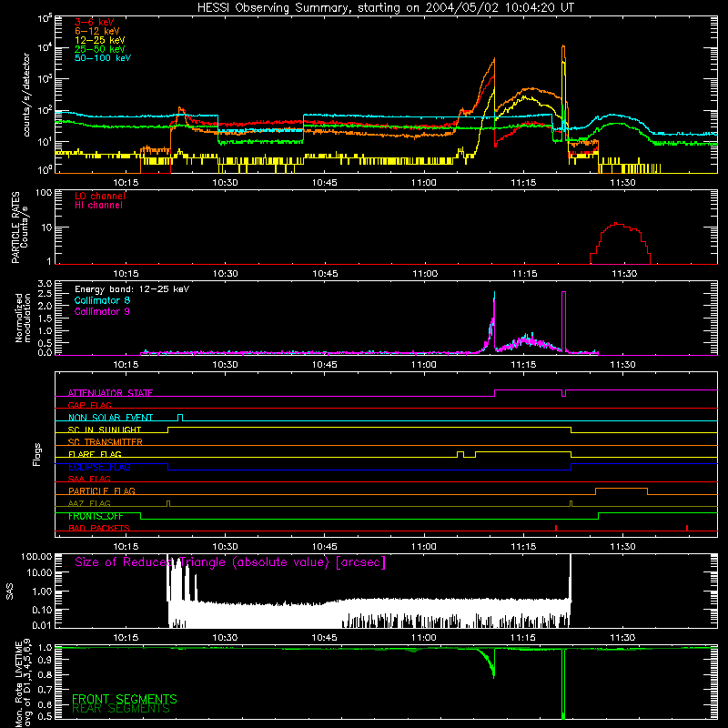Click the ECLIPSE_FLAG label
Image resolution: width=728 pixels, height=728 pixels.
click(x=99, y=467)
